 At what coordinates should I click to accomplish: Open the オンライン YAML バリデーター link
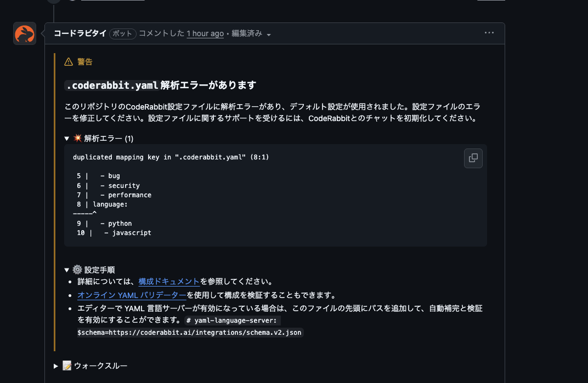[132, 295]
